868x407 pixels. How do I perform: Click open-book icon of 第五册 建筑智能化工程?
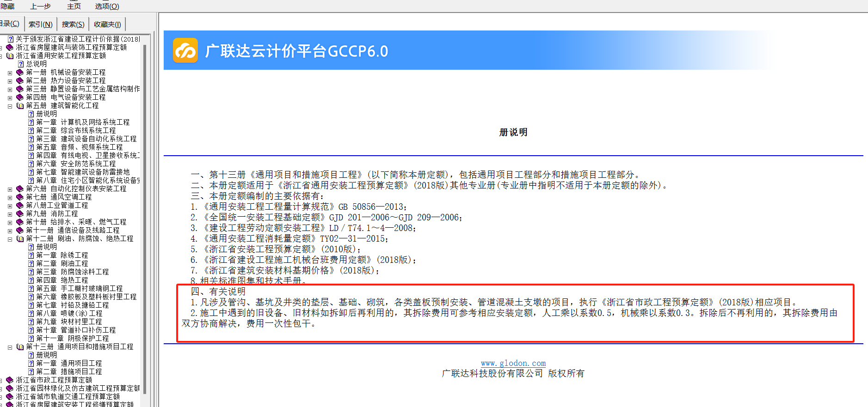(x=20, y=105)
